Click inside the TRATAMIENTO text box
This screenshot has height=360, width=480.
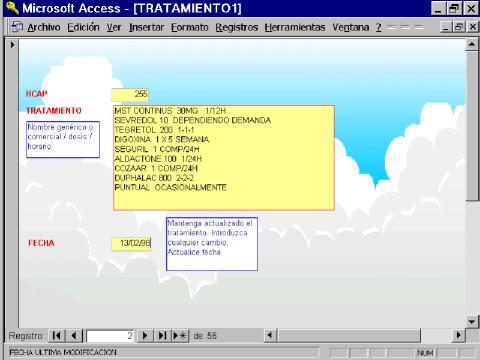click(x=224, y=158)
